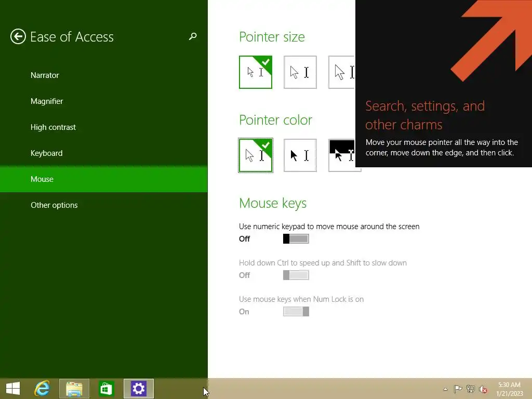
Task: Select the inverted pointer color
Action: (342, 155)
